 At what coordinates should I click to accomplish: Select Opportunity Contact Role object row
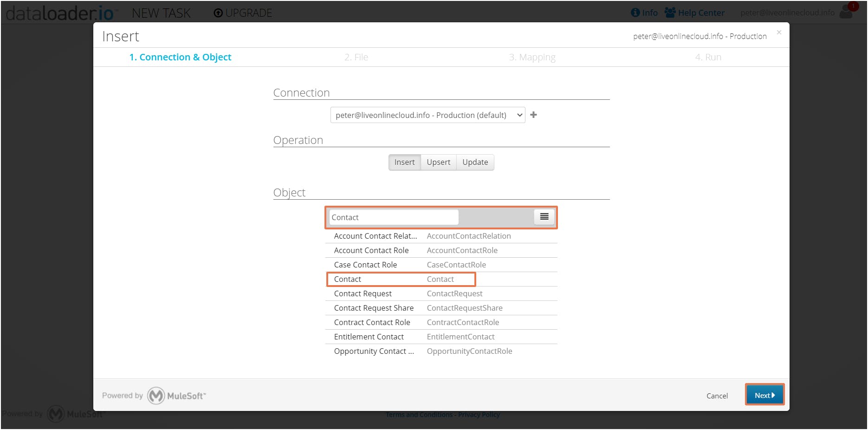tap(441, 351)
